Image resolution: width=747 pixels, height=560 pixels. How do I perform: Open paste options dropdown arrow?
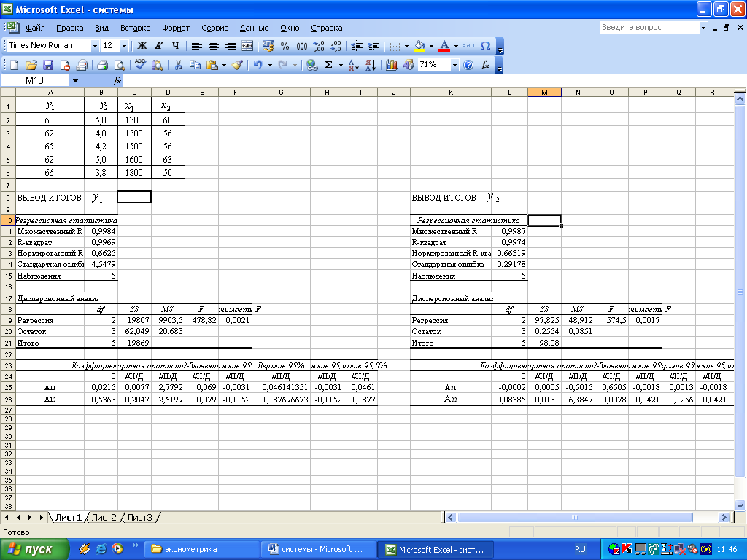click(x=224, y=65)
